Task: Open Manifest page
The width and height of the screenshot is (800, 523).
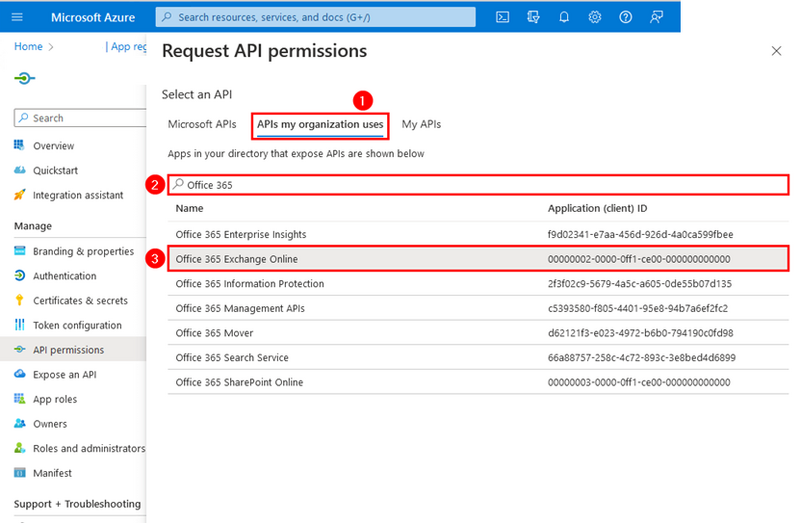Action: (x=52, y=473)
